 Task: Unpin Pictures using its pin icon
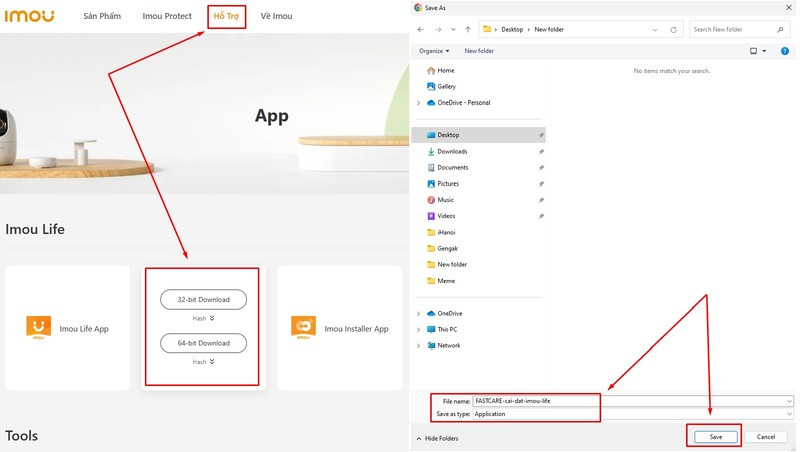(541, 184)
